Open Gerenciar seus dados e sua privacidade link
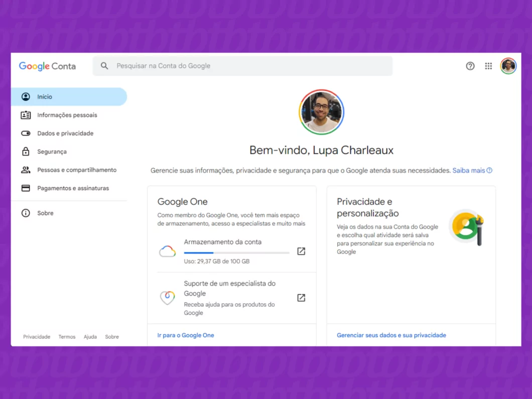The image size is (532, 399). coord(391,335)
